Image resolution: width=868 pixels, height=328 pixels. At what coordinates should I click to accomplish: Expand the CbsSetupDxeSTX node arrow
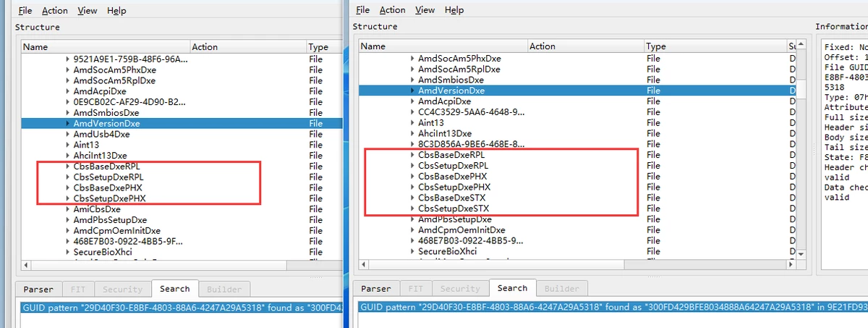pos(412,209)
